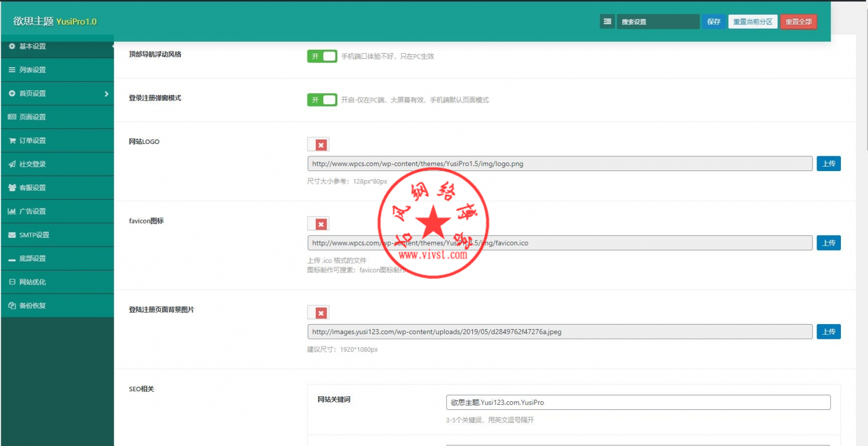This screenshot has height=446, width=868.
Task: Click the 重置当前分区 button
Action: coord(753,21)
